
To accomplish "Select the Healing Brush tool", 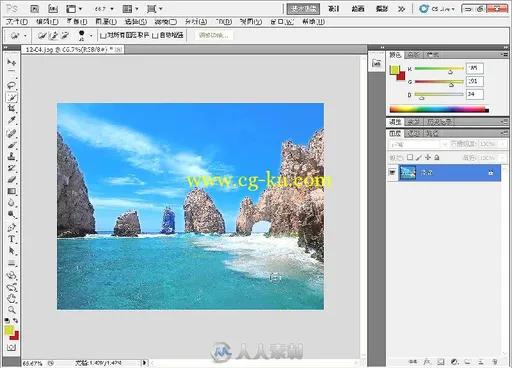I will 11,133.
